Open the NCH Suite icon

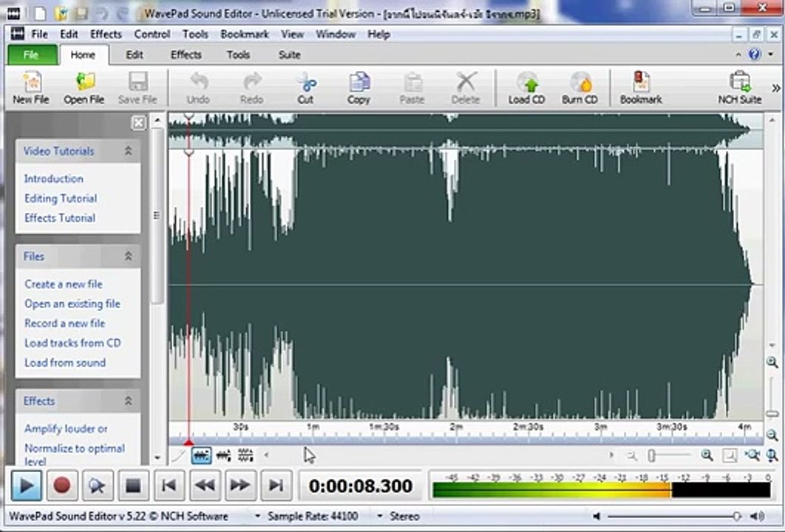point(740,88)
